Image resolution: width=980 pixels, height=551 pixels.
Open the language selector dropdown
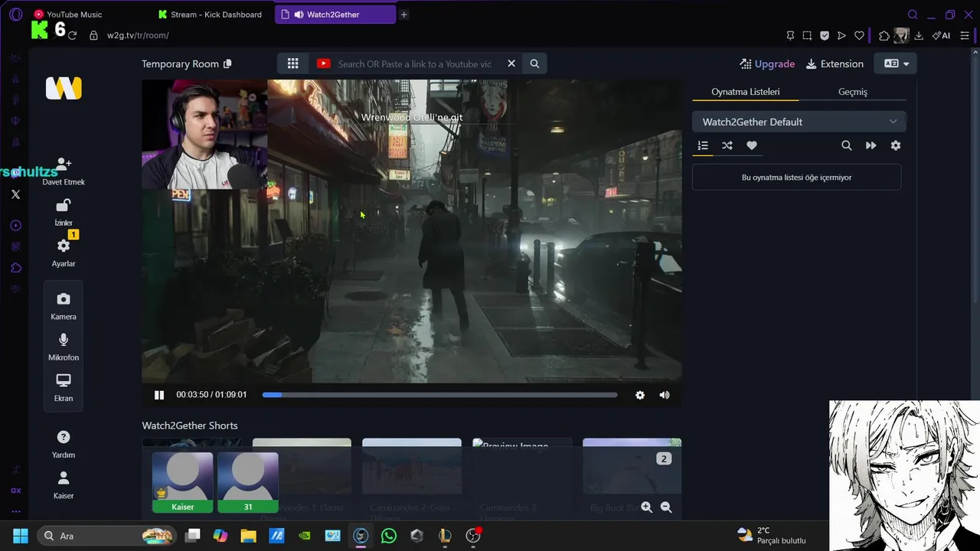(x=897, y=64)
